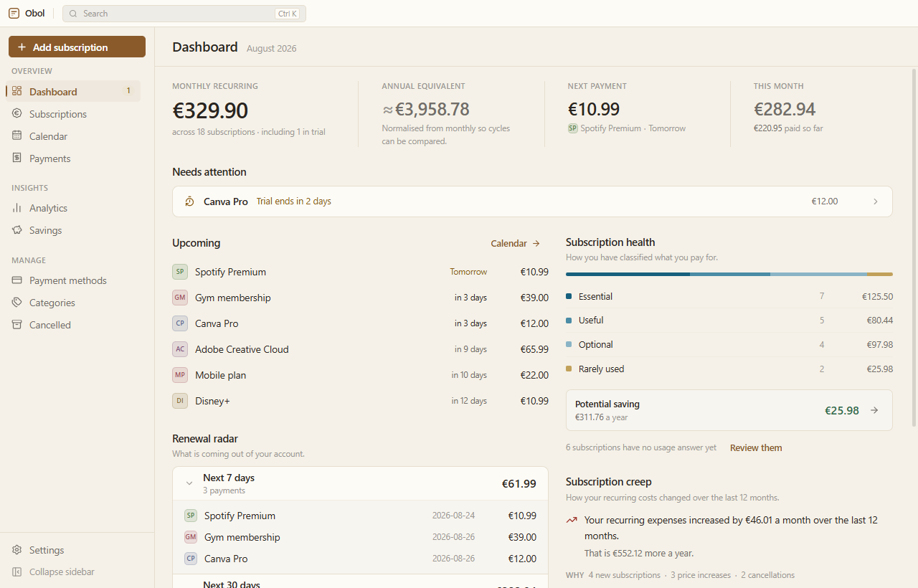Click the GM badge in Upcoming list
Screen dimensions: 918x588
pyautogui.click(x=180, y=298)
